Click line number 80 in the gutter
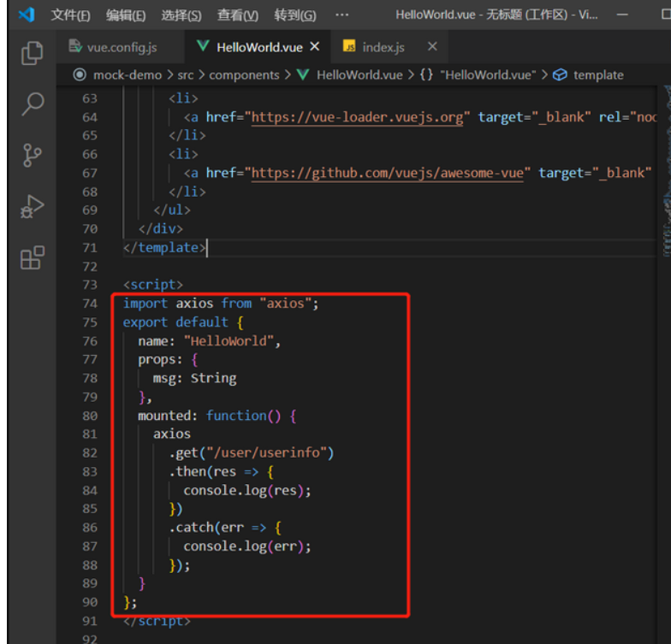The width and height of the screenshot is (671, 644). tap(90, 416)
